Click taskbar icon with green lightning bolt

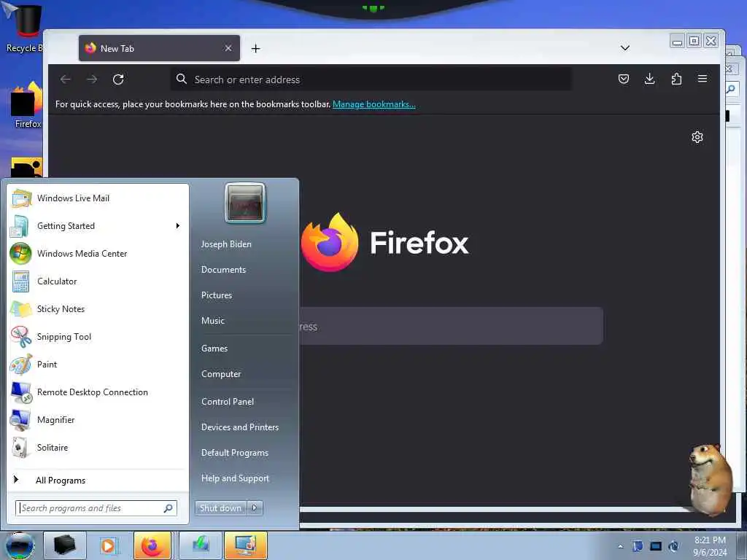[x=200, y=545]
